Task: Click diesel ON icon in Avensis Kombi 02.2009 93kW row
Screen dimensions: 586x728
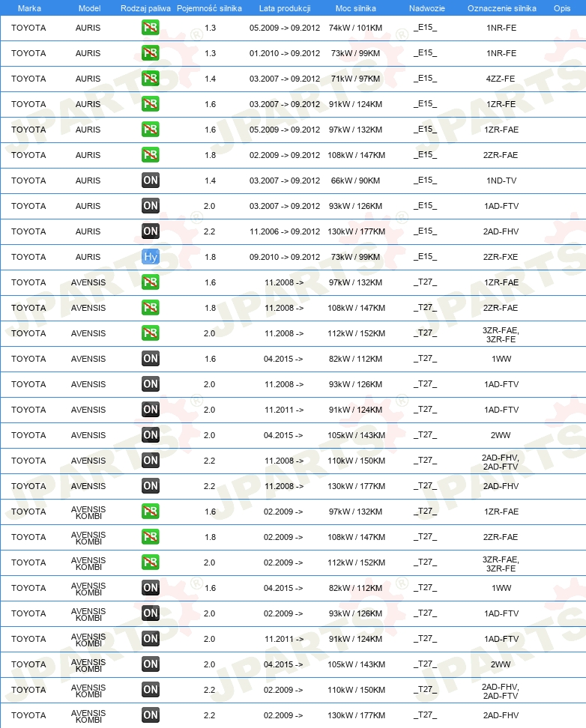Action: point(150,613)
